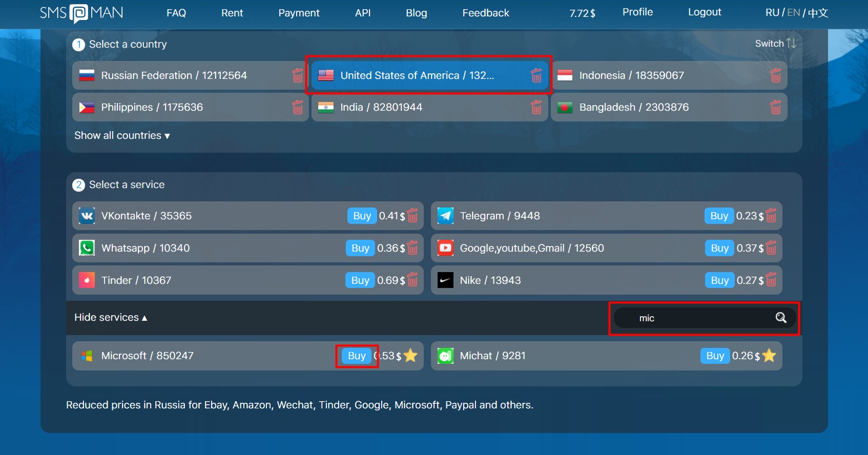This screenshot has width=868, height=455.
Task: Buy a Telegram number
Action: click(719, 216)
